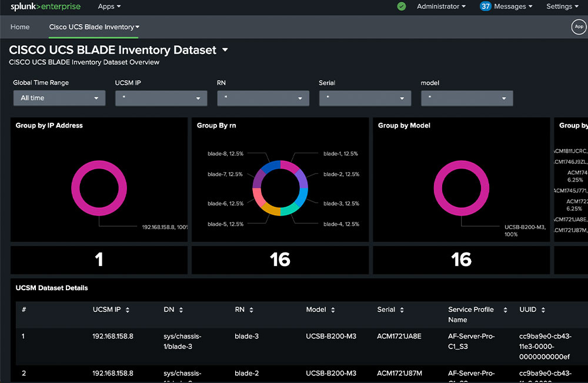This screenshot has width=588, height=383.
Task: Select the blade-1, 12.5% chart label
Action: (x=340, y=154)
